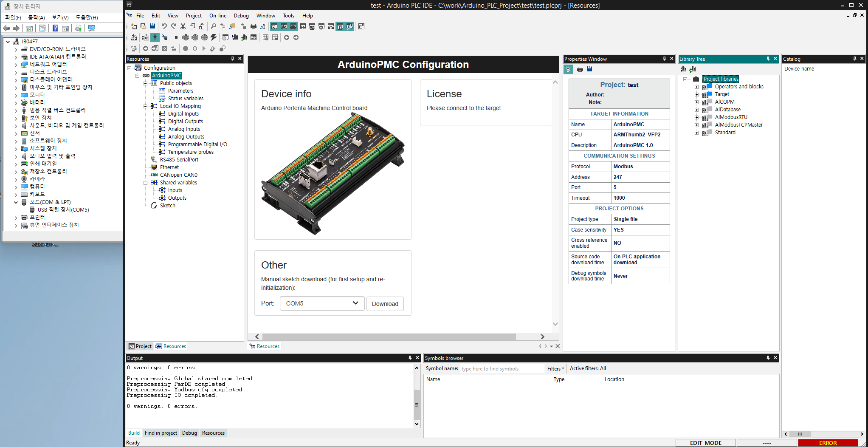Select USB 직렬 장치(COM5) in Device Manager
Viewport: 868px width, 447px height.
pyautogui.click(x=63, y=210)
